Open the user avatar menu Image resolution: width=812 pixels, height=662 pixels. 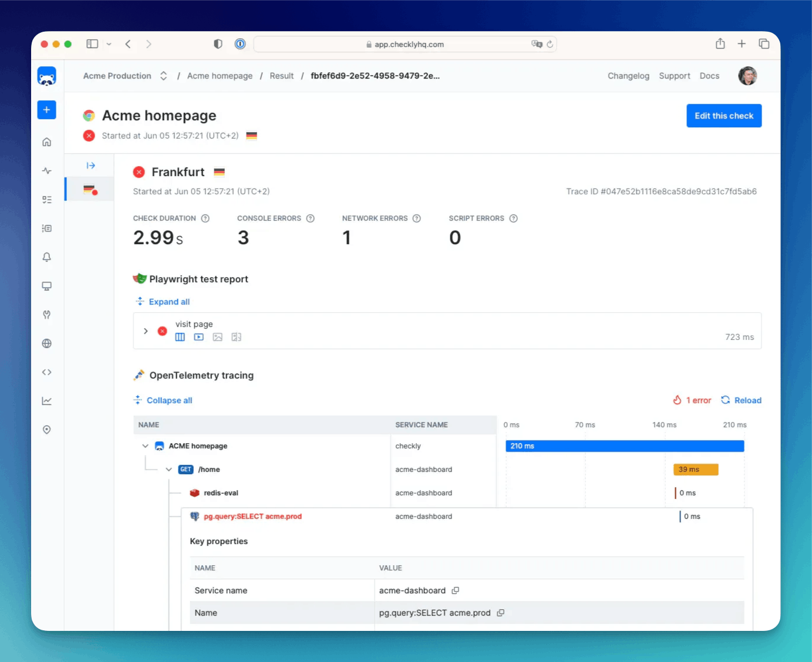point(747,76)
